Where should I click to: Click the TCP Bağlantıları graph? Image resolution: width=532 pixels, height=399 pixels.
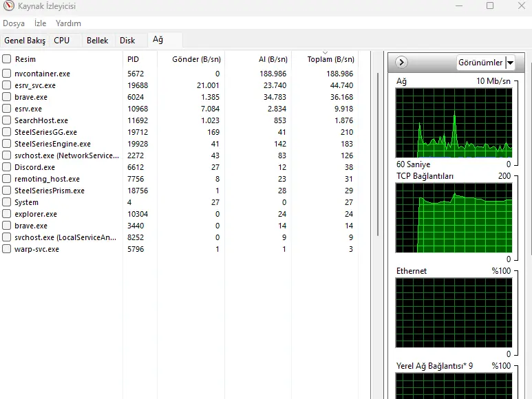(454, 218)
